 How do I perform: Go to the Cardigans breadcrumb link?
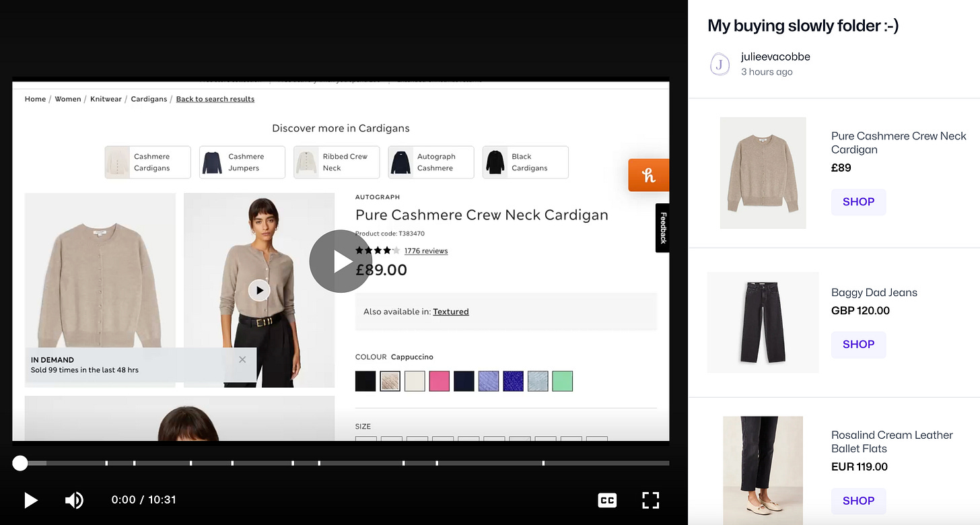149,99
